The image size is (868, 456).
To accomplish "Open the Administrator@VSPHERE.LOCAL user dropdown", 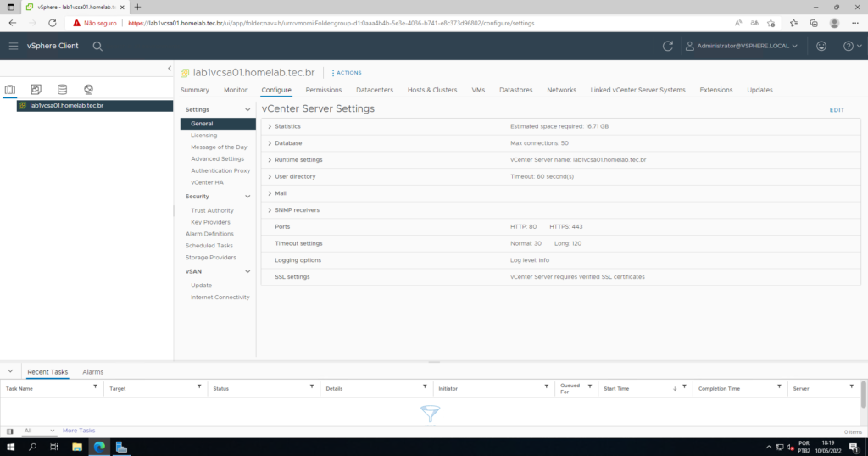I will [x=742, y=46].
